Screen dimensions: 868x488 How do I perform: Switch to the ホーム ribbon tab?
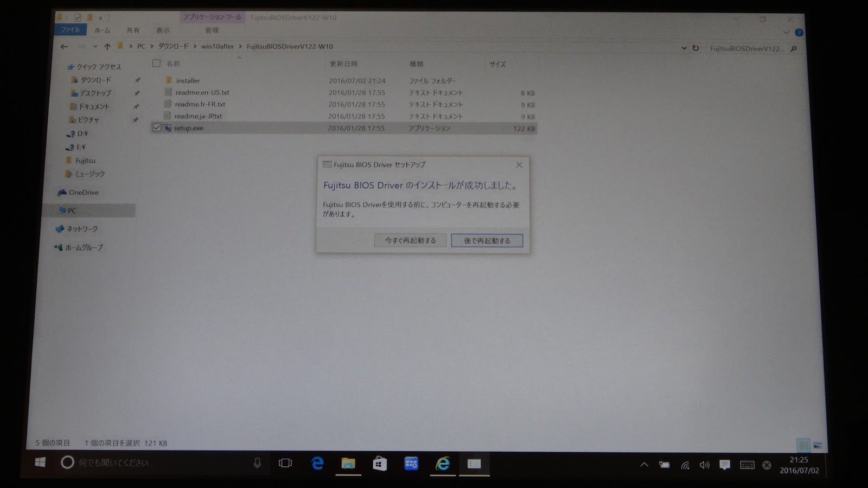[x=102, y=30]
